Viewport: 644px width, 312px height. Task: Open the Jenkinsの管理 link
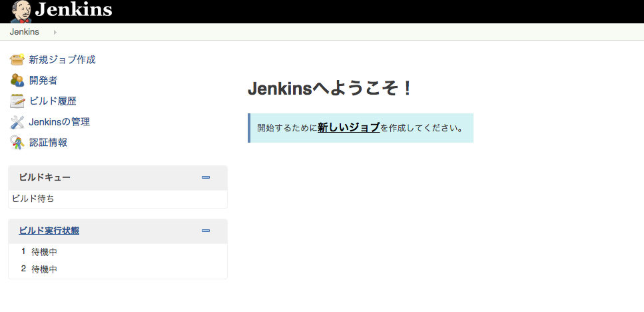(x=59, y=122)
